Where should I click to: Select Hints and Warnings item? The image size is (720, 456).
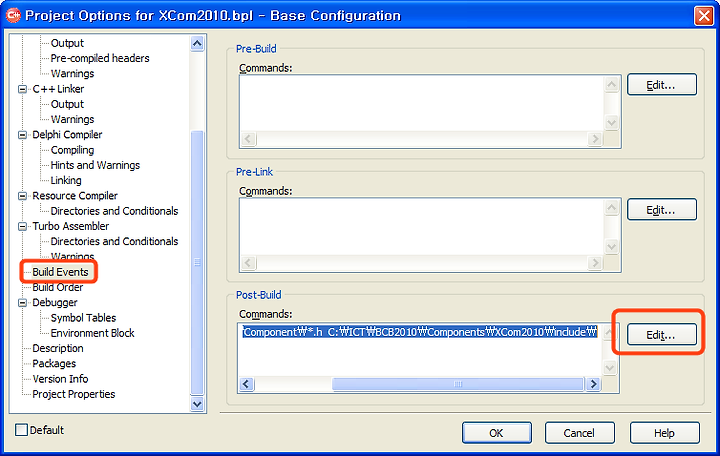coord(95,165)
